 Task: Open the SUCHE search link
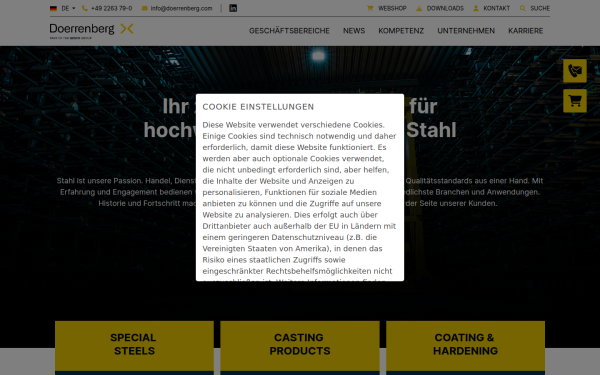click(x=540, y=8)
